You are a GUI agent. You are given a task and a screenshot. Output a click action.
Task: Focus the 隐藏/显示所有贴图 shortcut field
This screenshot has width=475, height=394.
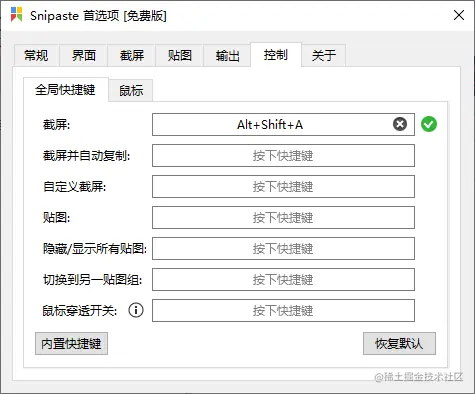click(283, 248)
